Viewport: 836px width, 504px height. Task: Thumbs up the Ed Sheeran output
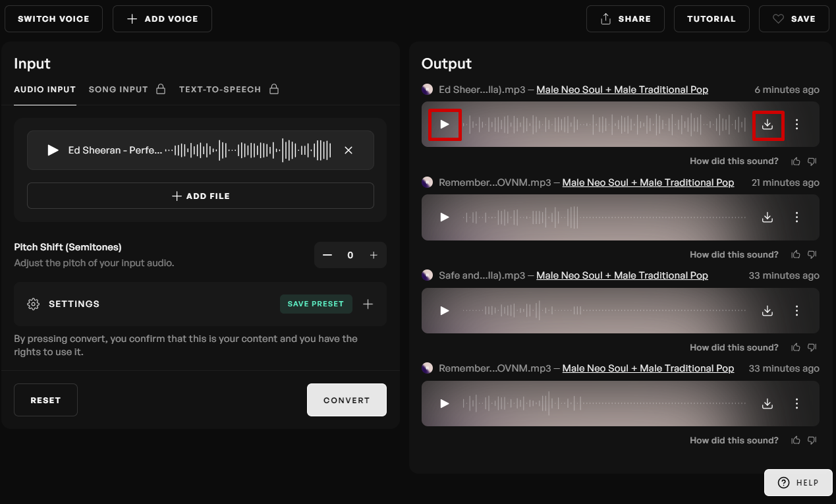[x=796, y=161]
